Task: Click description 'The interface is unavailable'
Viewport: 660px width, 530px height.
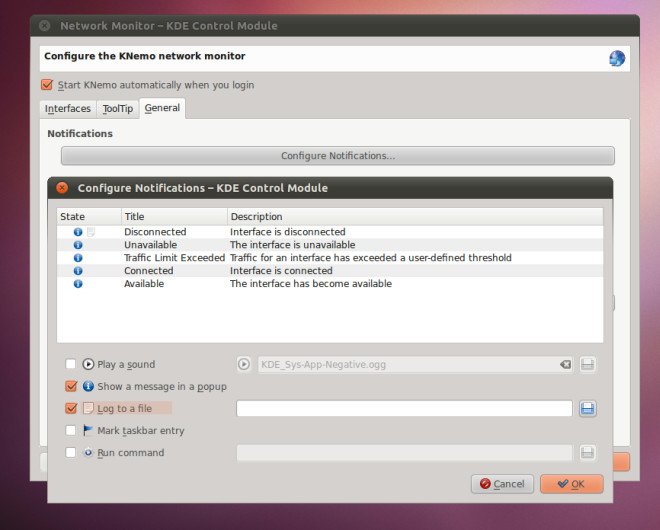Action: (x=293, y=245)
